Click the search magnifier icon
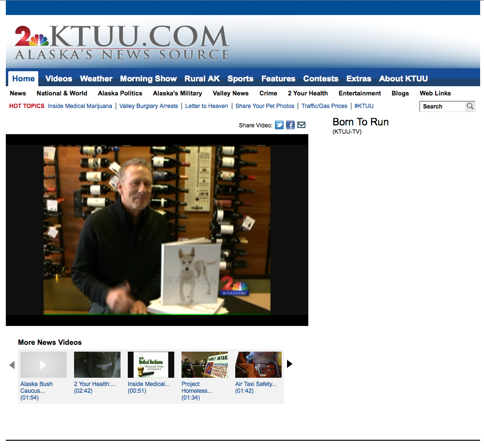This screenshot has height=448, width=484. [470, 106]
